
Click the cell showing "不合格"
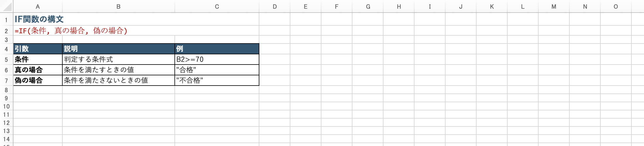[217, 80]
